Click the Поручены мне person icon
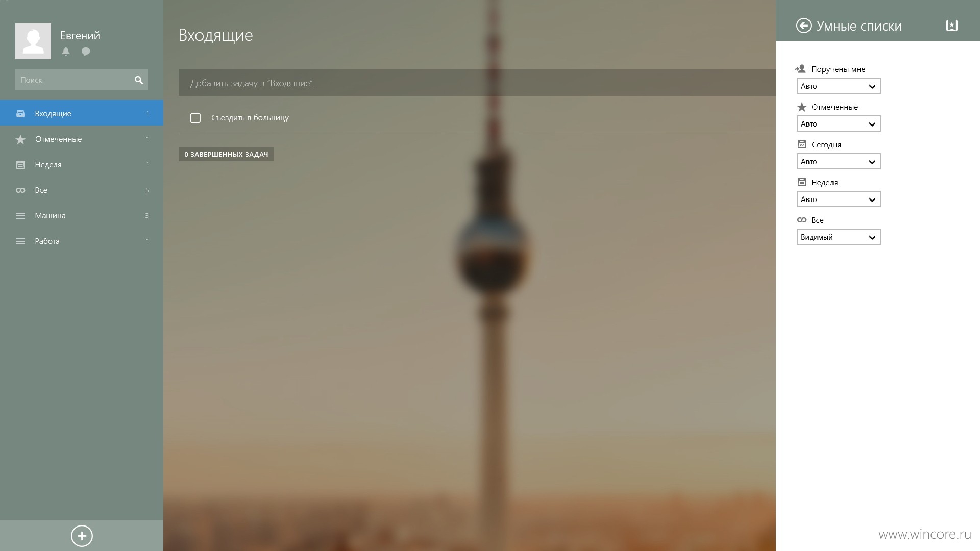 coord(800,69)
